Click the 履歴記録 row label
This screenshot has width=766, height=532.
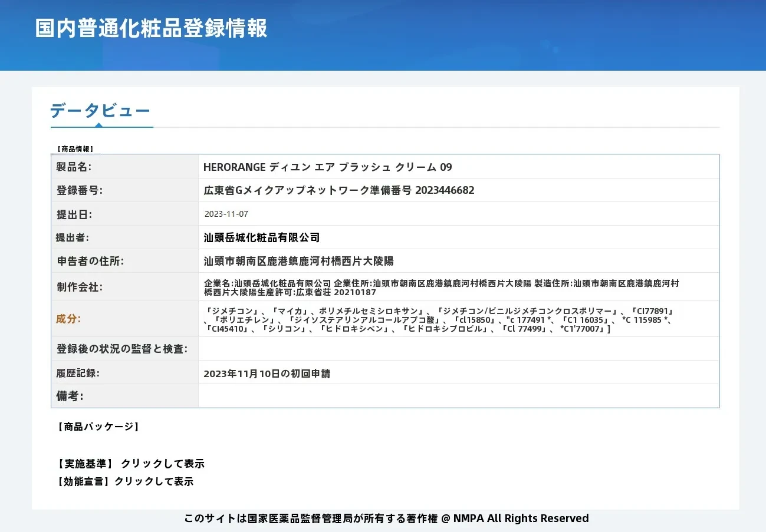(78, 373)
